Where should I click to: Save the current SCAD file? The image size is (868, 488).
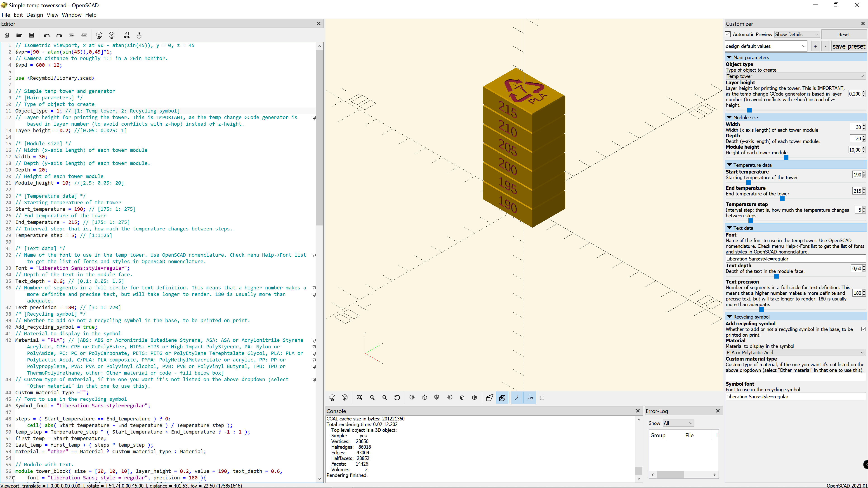point(31,35)
